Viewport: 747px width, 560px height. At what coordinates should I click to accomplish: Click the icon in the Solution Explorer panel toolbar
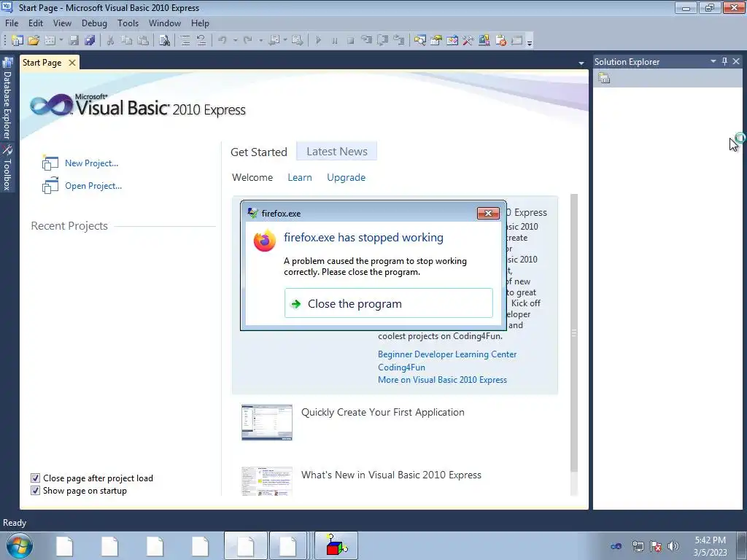click(x=604, y=78)
